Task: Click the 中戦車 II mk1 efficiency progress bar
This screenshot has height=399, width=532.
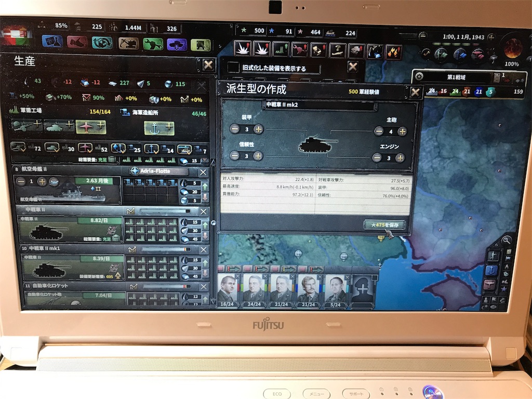Action: (x=166, y=250)
